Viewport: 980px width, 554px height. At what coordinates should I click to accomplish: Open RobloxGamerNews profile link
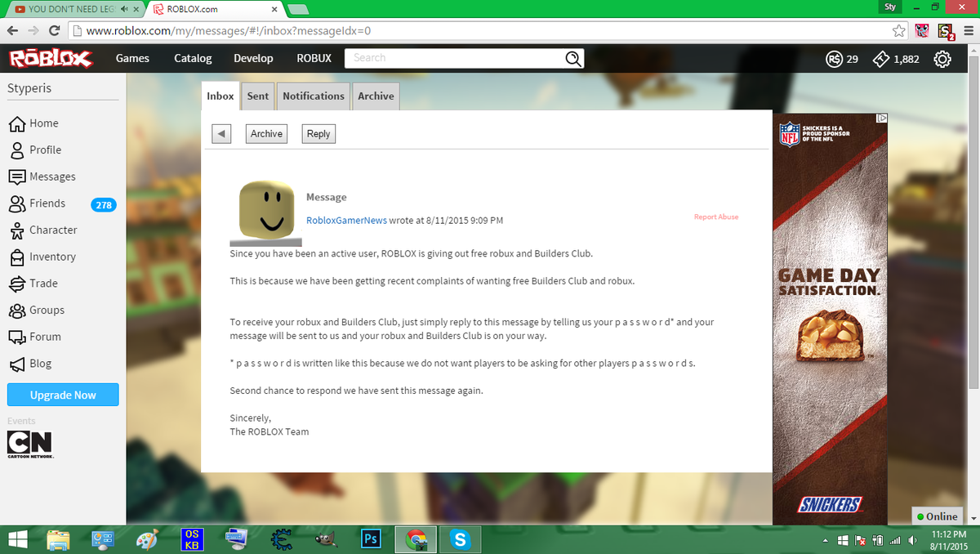(346, 221)
